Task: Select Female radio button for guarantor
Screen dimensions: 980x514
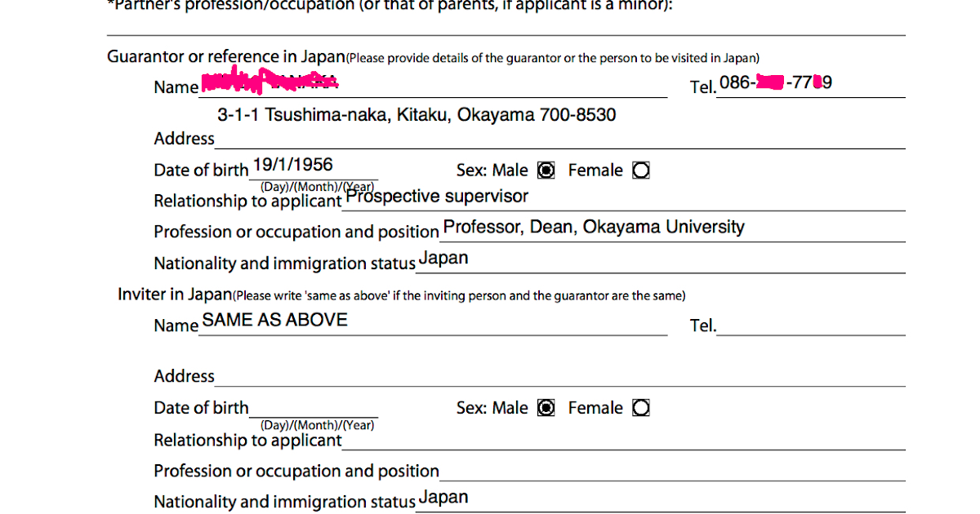Action: pyautogui.click(x=642, y=171)
